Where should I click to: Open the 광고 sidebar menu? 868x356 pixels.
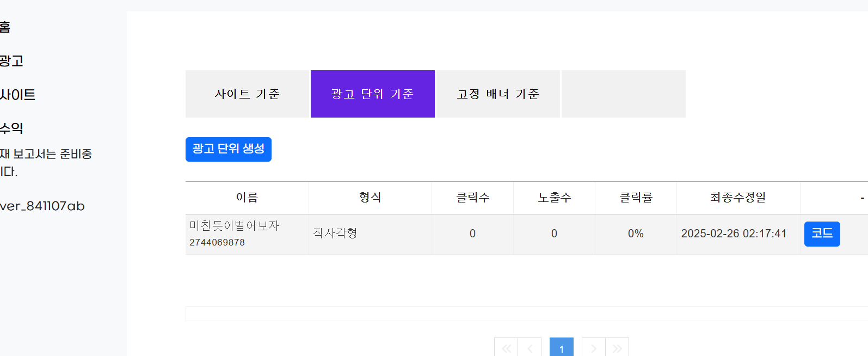tap(11, 61)
